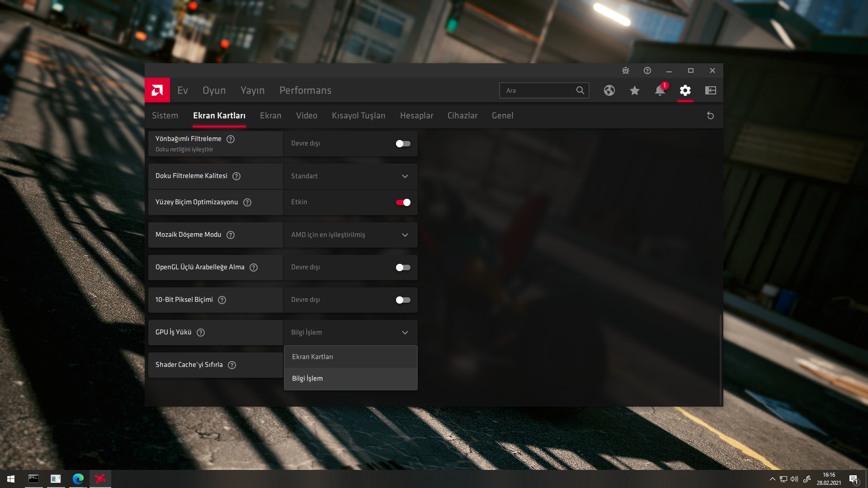The image size is (868, 488).
Task: Switch to the Kısayol Tuşları tab
Action: coord(359,116)
